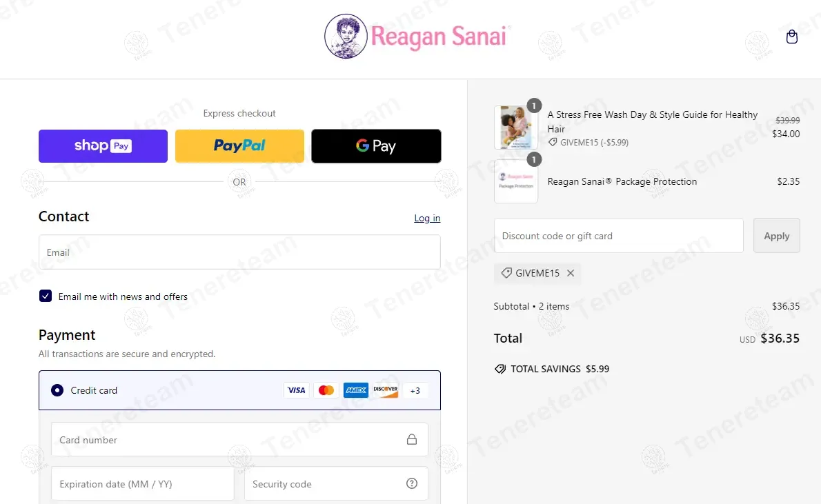Click the Express checkout heading

tap(239, 114)
